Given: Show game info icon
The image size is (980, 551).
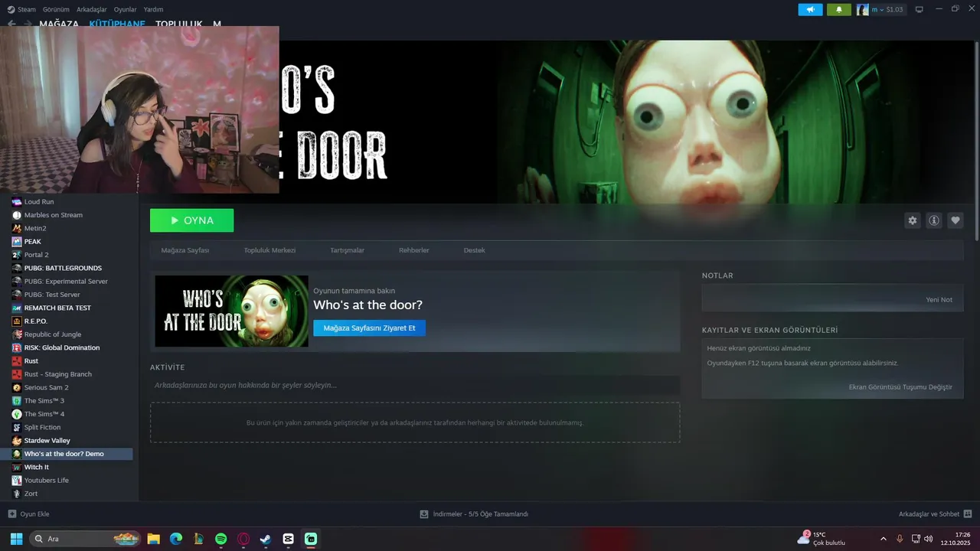Looking at the screenshot, I should click(934, 220).
